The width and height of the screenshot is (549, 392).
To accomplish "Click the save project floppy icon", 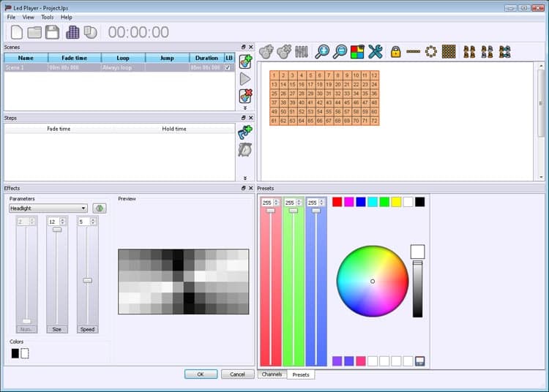I will click(x=52, y=31).
